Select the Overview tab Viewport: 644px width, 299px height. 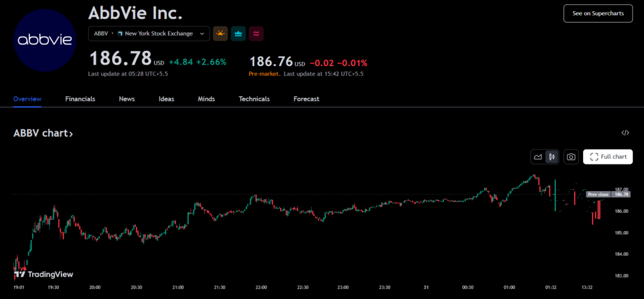tap(28, 99)
